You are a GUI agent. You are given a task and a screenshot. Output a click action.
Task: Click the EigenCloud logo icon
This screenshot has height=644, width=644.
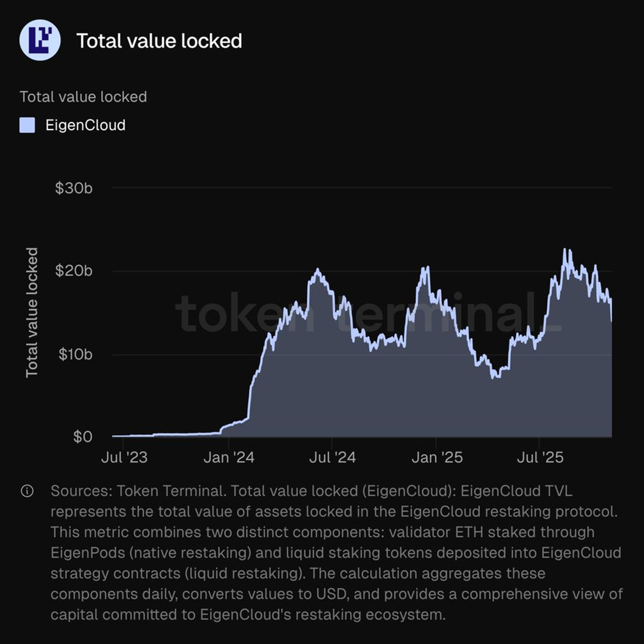pyautogui.click(x=40, y=40)
